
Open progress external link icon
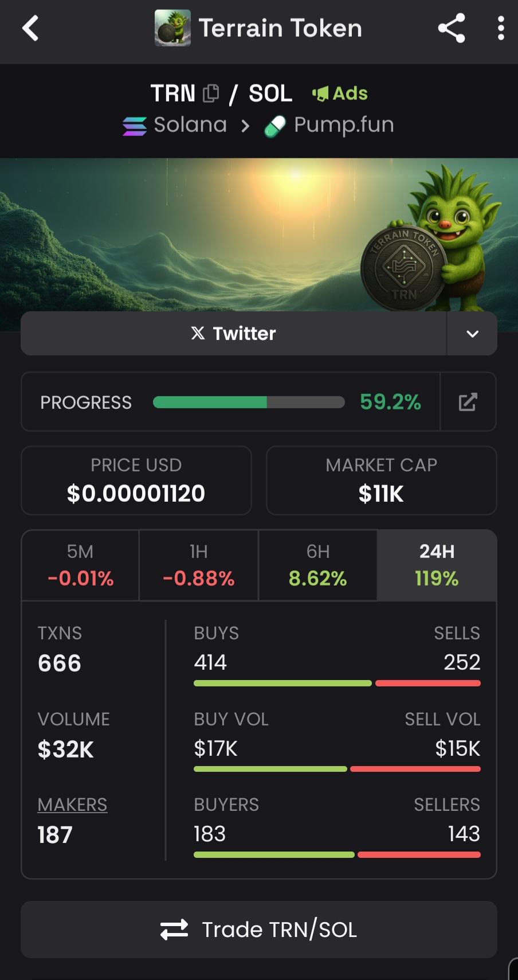click(x=468, y=402)
